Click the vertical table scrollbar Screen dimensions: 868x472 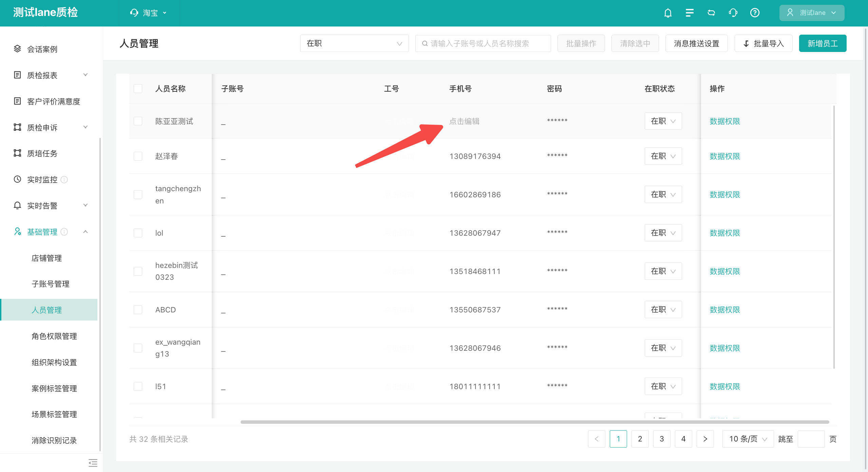(x=834, y=237)
